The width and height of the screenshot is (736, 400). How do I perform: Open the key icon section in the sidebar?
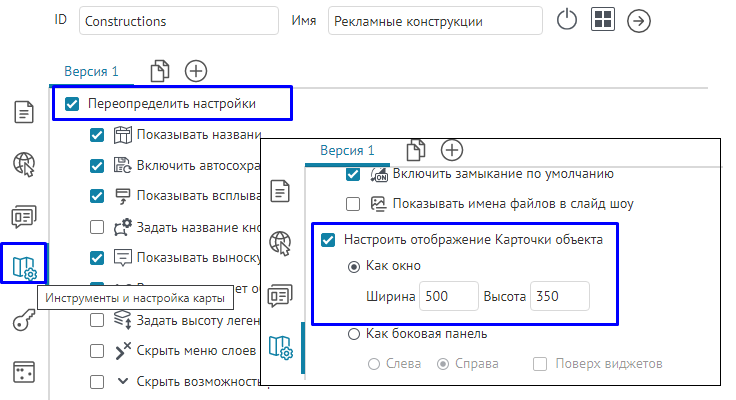pyautogui.click(x=24, y=321)
